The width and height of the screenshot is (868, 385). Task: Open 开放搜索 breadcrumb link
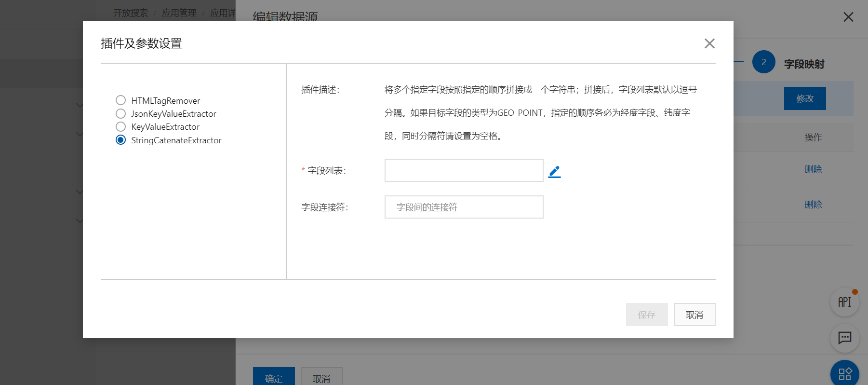pos(131,13)
